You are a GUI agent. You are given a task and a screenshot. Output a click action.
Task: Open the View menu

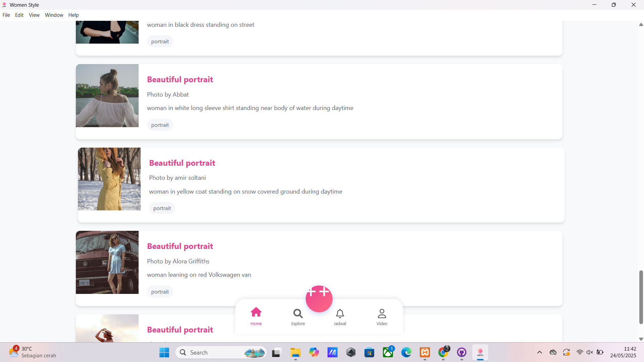pyautogui.click(x=34, y=15)
